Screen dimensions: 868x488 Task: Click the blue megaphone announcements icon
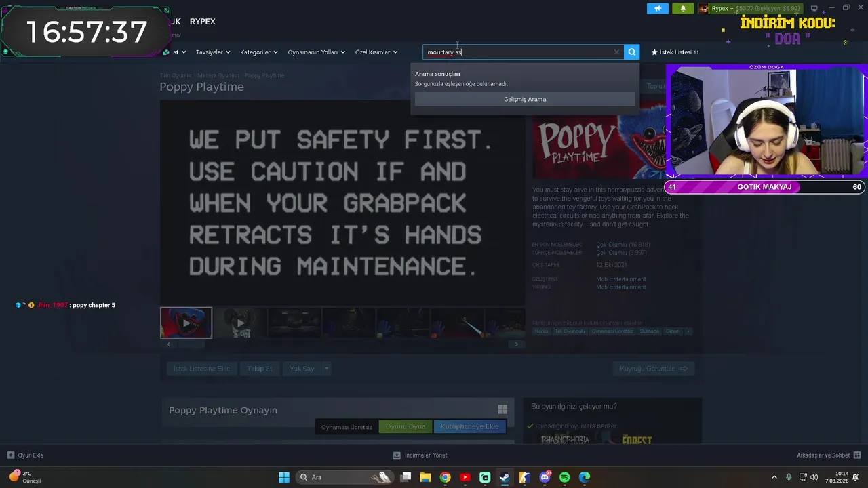pos(657,8)
